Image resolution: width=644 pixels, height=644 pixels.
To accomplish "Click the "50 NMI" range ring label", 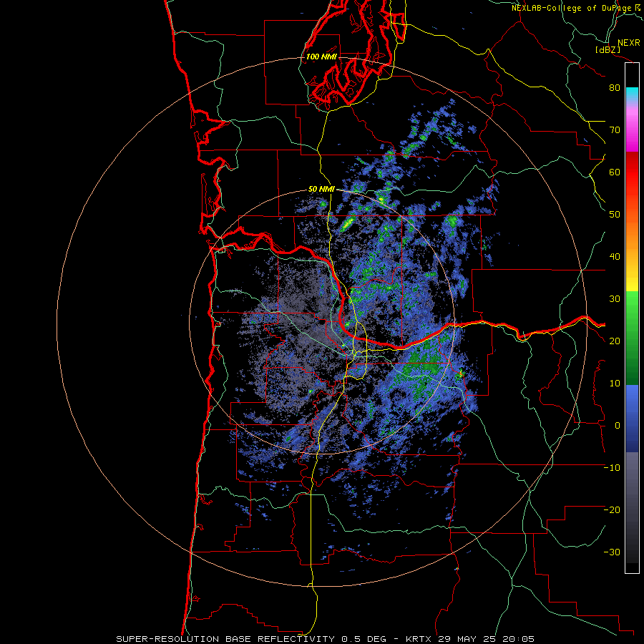I will [x=321, y=190].
